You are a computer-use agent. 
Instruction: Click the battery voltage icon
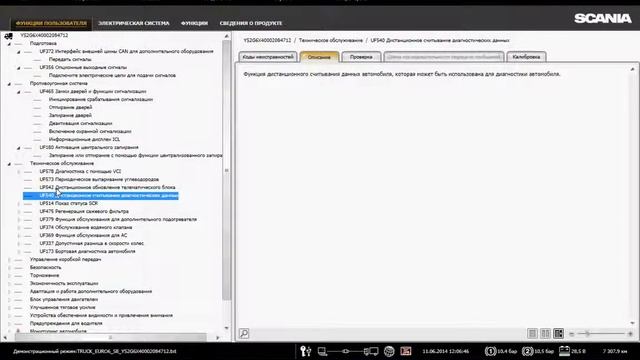564,351
